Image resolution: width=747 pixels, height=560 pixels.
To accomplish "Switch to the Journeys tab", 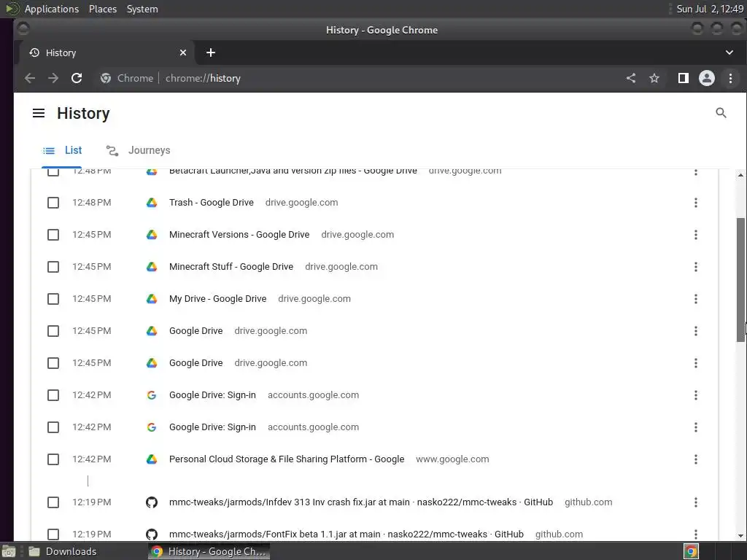I will tap(138, 150).
